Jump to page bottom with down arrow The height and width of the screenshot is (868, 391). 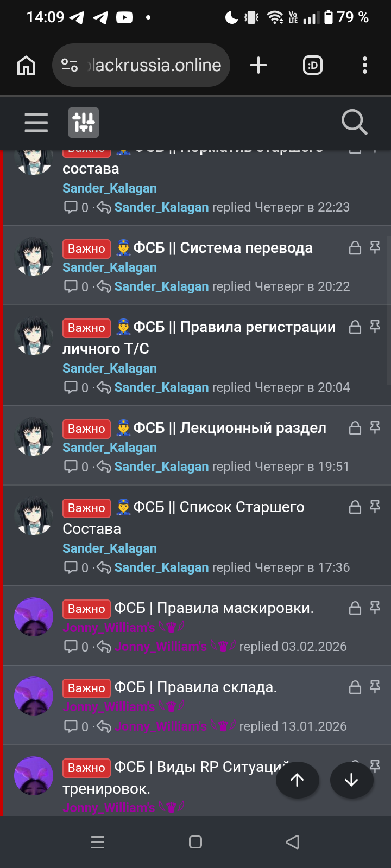coord(351,780)
